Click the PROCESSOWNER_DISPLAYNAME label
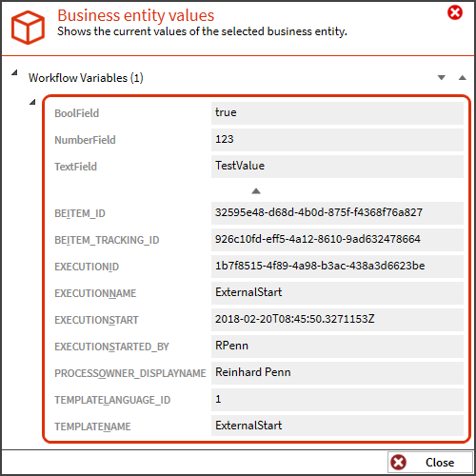 click(130, 373)
